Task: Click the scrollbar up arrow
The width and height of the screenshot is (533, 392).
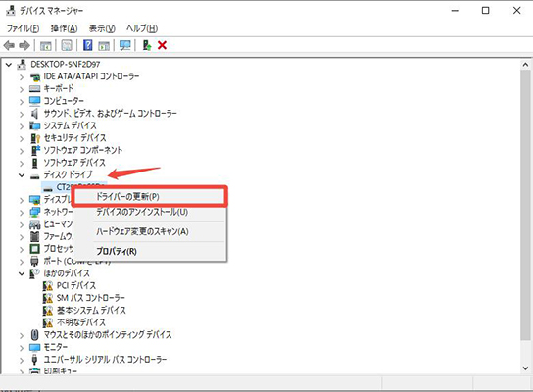Action: click(x=525, y=65)
